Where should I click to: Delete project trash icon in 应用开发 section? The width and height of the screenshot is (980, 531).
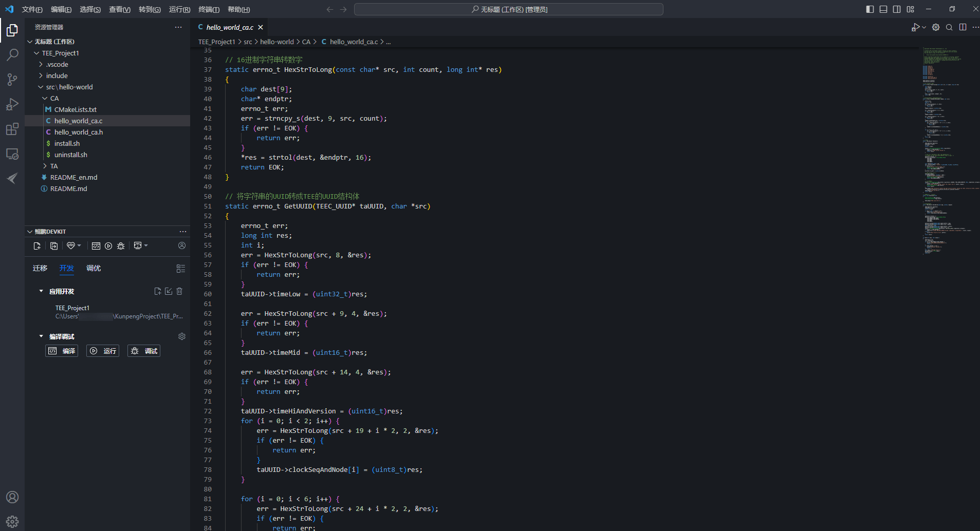point(179,291)
